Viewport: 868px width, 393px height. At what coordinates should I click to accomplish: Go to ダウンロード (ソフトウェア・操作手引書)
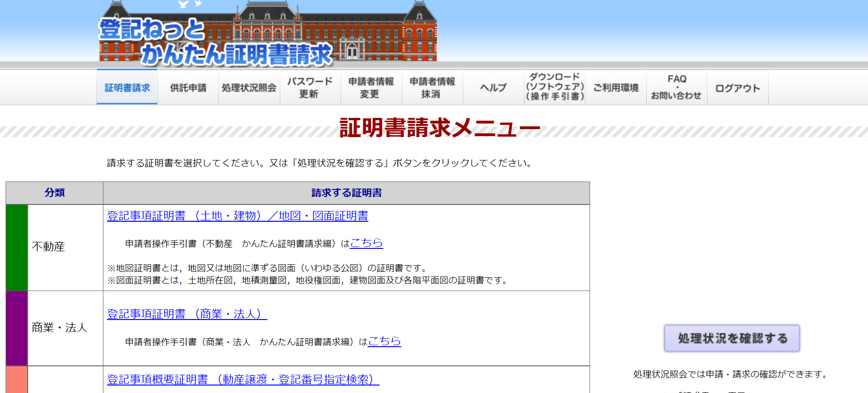coord(554,87)
